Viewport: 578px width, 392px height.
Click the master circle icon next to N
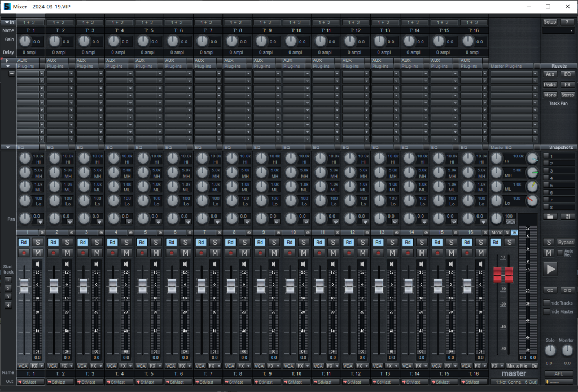tap(514, 232)
